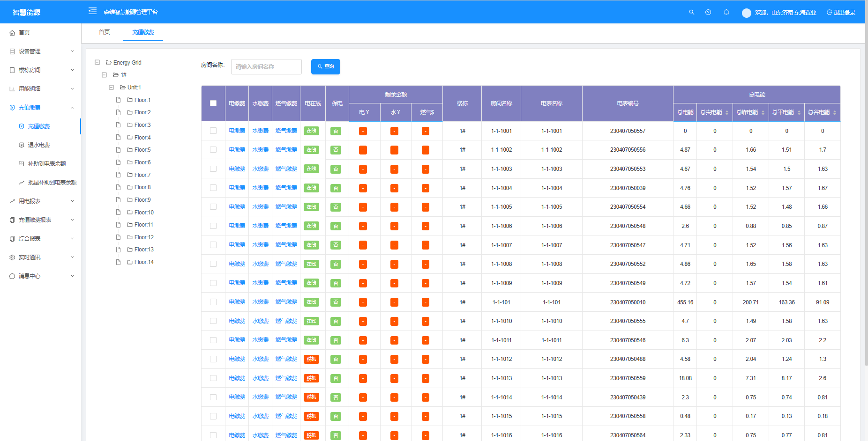Tick the checkbox for room 1-1-1005
868x441 pixels.
click(x=213, y=207)
